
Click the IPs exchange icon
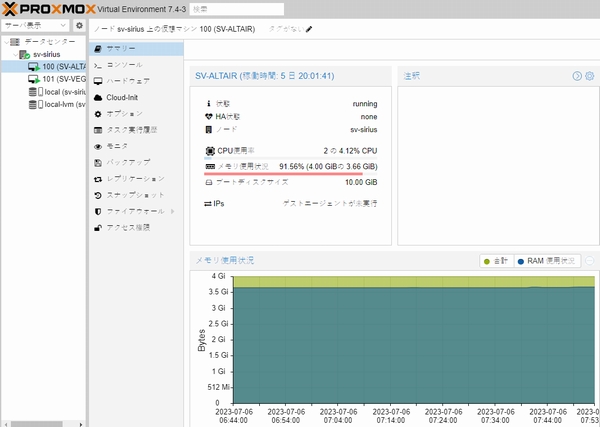[208, 204]
